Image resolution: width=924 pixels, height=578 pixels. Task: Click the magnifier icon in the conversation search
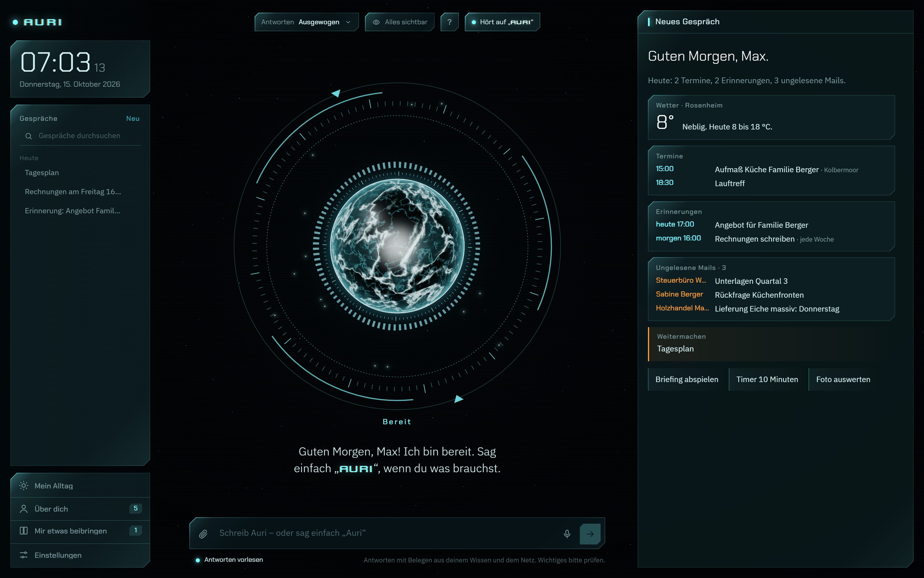[x=29, y=136]
